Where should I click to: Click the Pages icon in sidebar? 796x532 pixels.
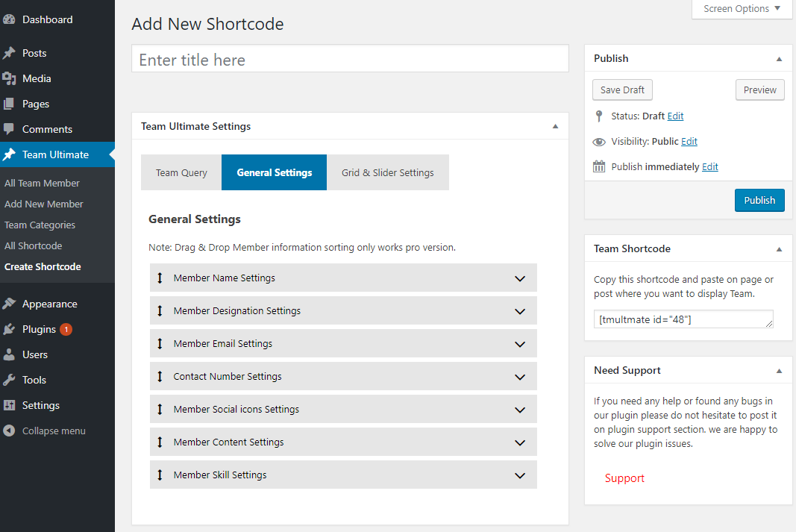coord(9,104)
